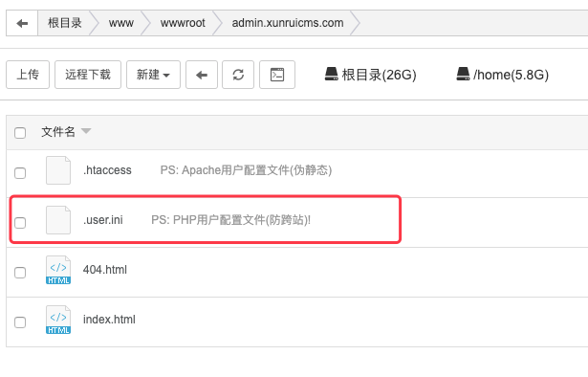Open the 新建 dropdown menu
588x377 pixels.
[153, 75]
